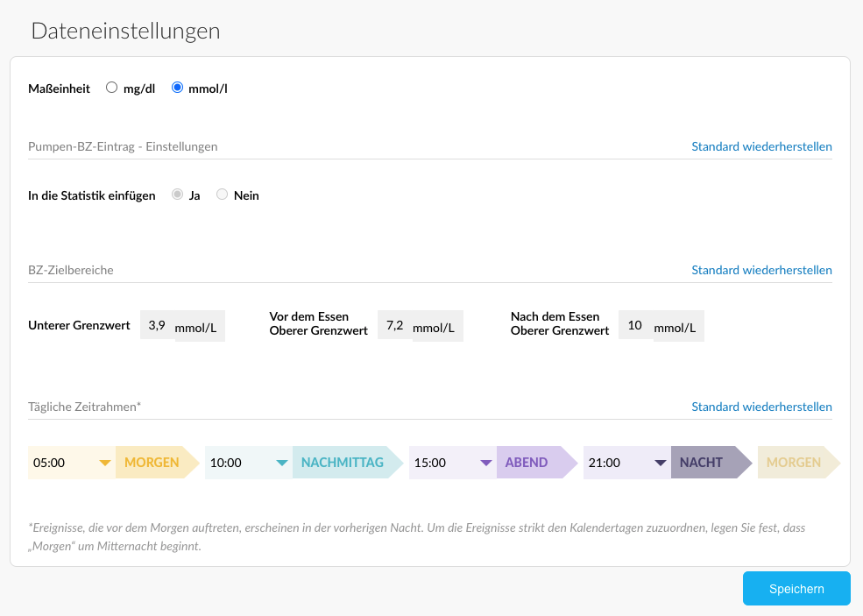863x616 pixels.
Task: Click the yellow MORGEN time frame label
Action: [x=152, y=463]
